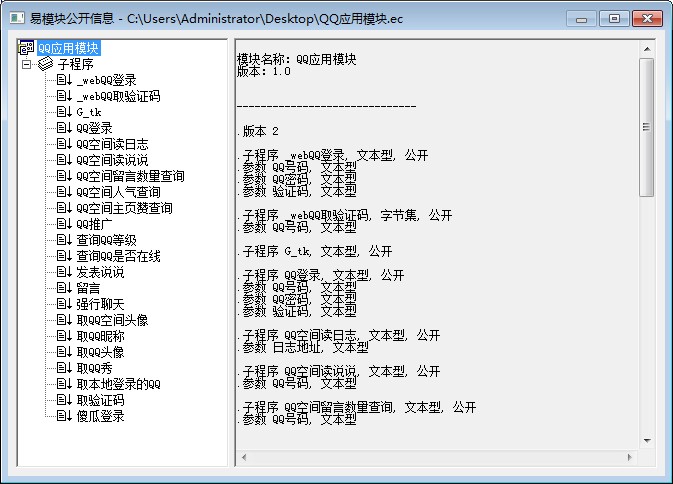Image resolution: width=673 pixels, height=484 pixels.
Task: Click the window title bar app icon
Action: point(17,18)
